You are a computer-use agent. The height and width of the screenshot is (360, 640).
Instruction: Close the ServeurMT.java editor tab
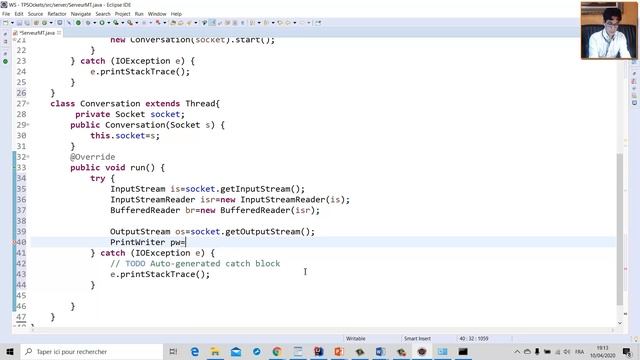point(59,33)
